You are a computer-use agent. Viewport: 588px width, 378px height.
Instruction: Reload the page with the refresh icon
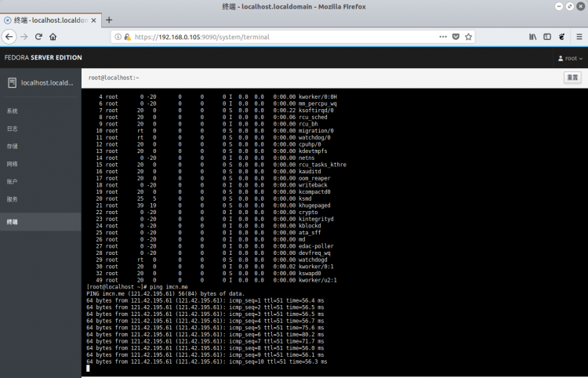point(38,37)
